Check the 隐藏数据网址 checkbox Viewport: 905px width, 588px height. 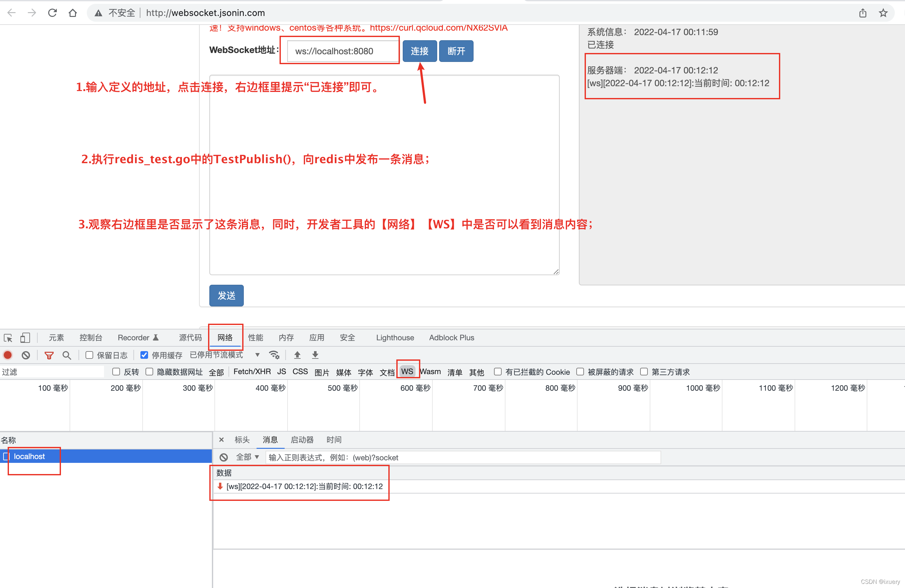149,372
